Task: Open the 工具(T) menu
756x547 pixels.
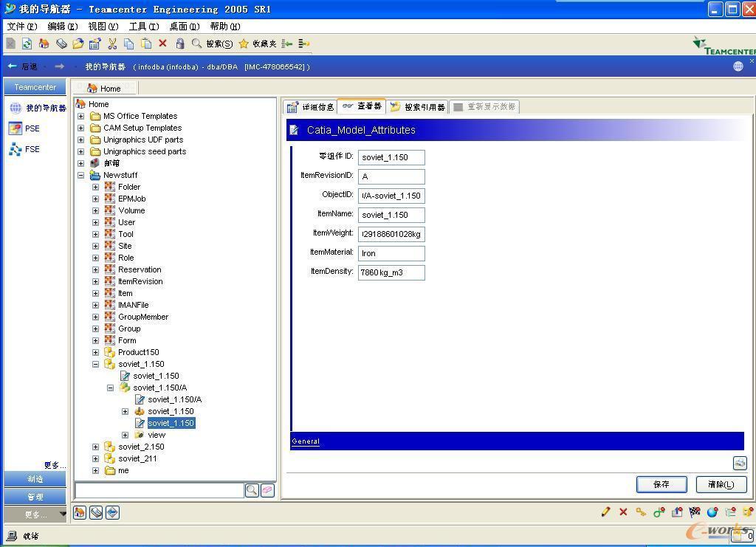Action: click(x=144, y=27)
